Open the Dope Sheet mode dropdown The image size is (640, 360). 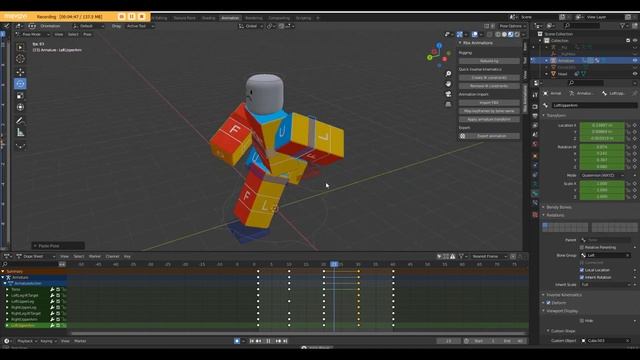tap(36, 256)
